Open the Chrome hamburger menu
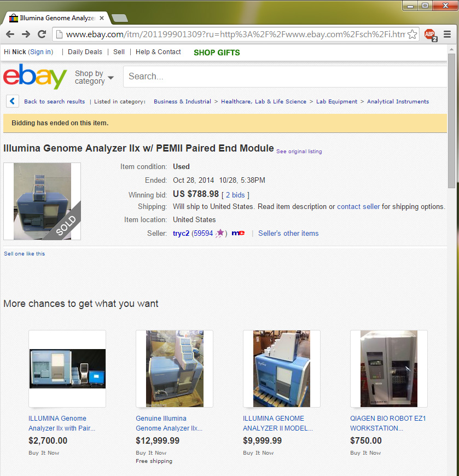The image size is (459, 476). tap(447, 34)
